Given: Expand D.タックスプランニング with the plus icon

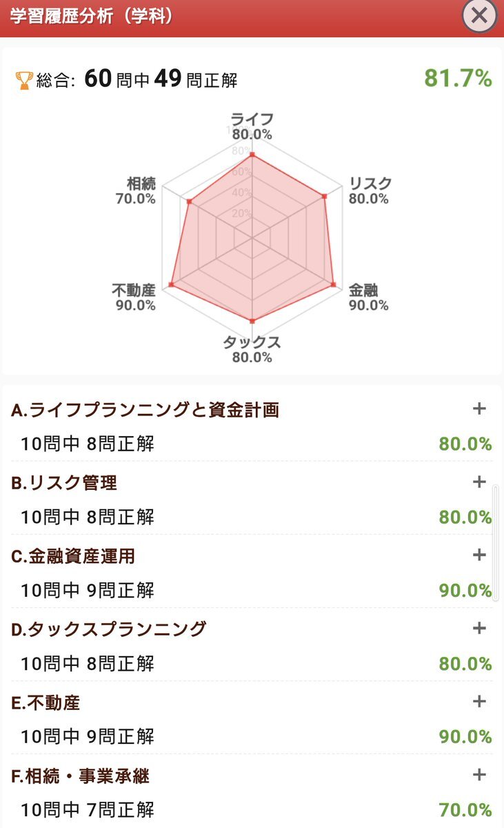Looking at the screenshot, I should tap(479, 628).
